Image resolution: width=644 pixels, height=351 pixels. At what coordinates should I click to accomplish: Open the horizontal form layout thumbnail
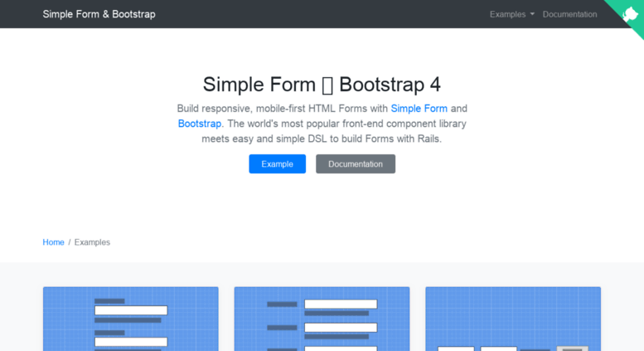tap(322, 319)
